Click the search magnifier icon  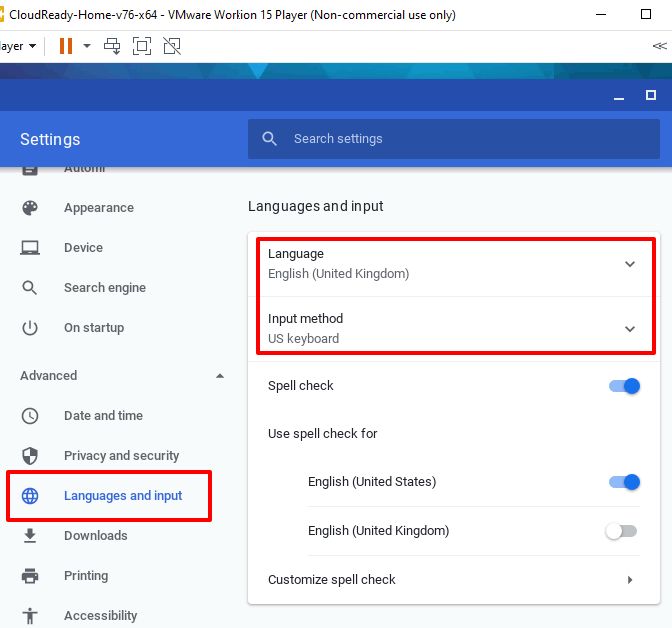[269, 139]
